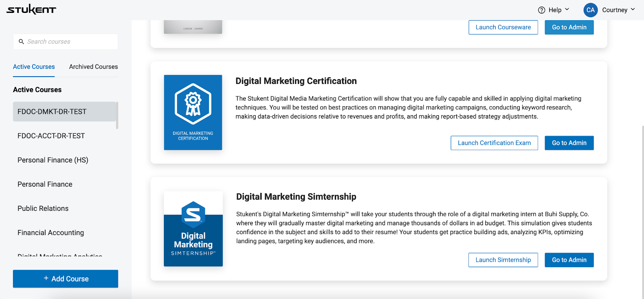Click the Add Course button
Screen dimensions: 644x299
click(x=66, y=279)
